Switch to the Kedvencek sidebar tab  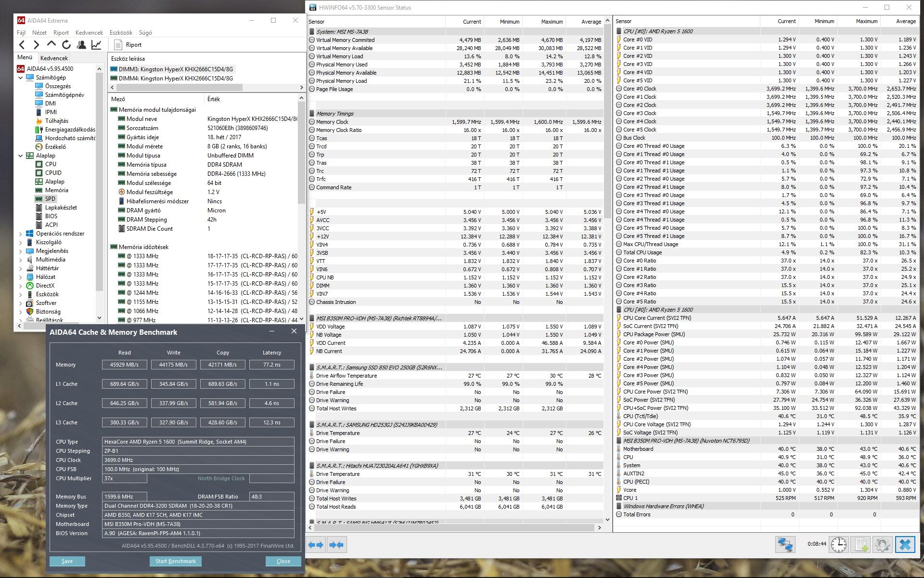click(x=54, y=58)
